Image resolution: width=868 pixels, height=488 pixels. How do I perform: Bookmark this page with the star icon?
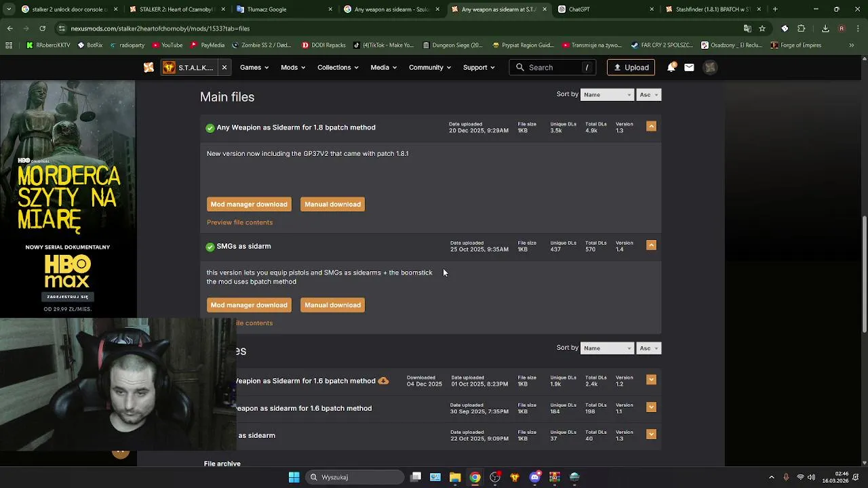(762, 28)
